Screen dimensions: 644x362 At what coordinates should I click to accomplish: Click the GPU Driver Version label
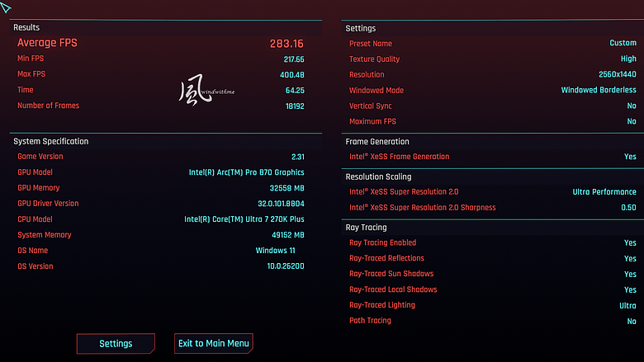[48, 204]
